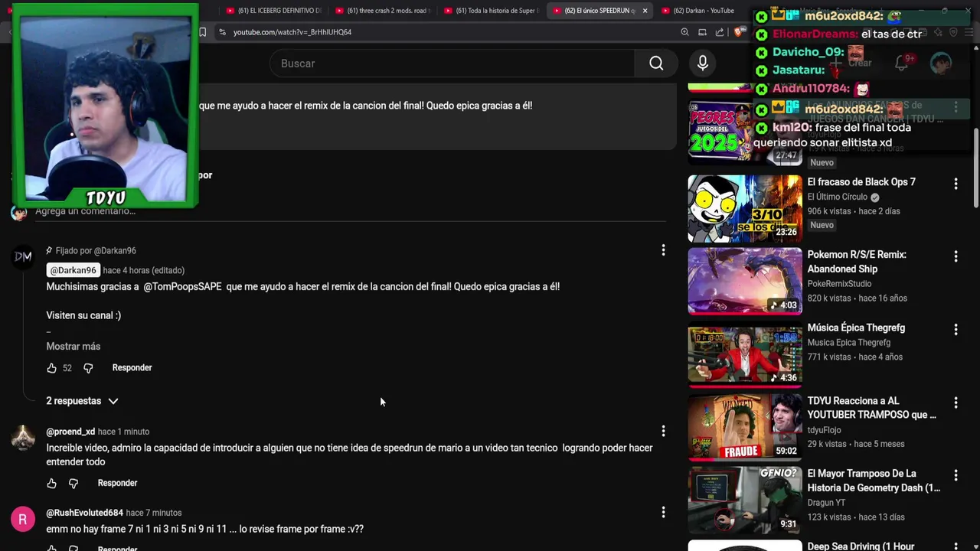Viewport: 980px width, 551px height.
Task: Open @RushEvoluted684 username link
Action: (x=84, y=513)
